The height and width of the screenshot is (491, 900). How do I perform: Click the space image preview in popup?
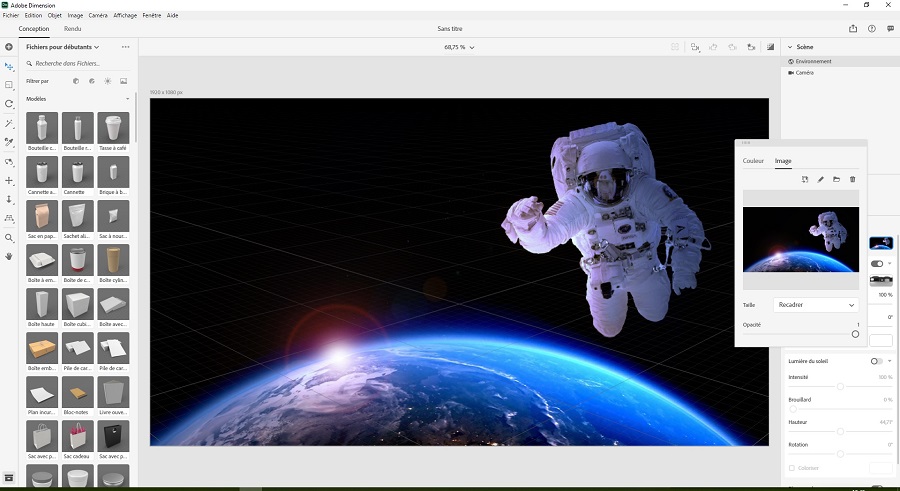point(801,239)
